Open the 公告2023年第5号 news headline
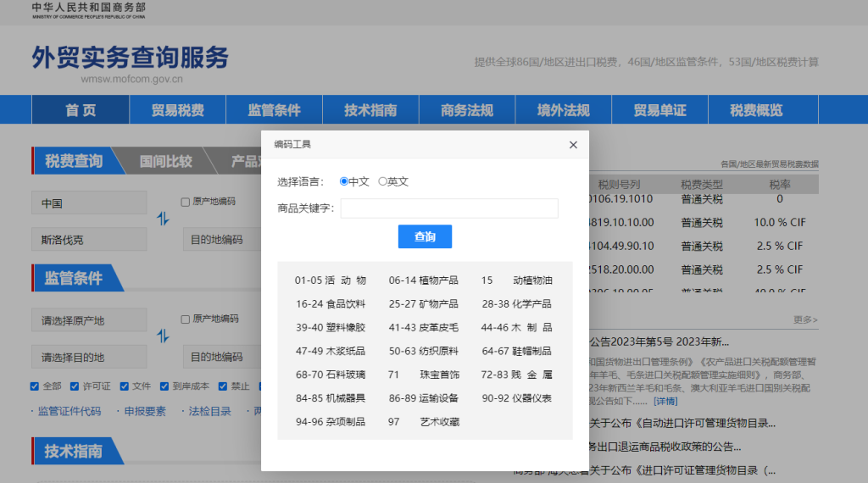This screenshot has width=868, height=483. pyautogui.click(x=659, y=342)
